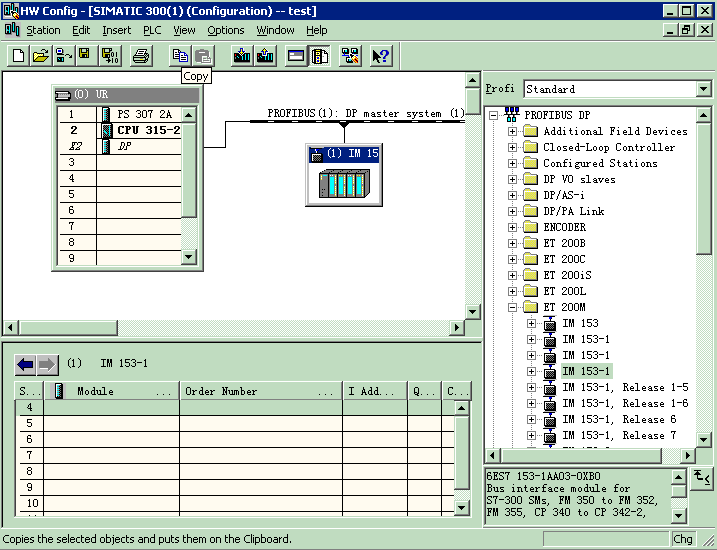Screen dimensions: 717x550
Task: Click the Open folder toolbar icon
Action: point(40,56)
